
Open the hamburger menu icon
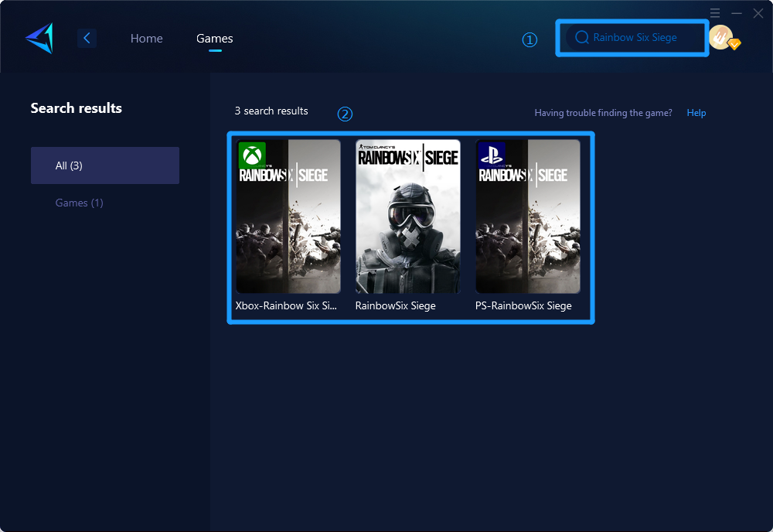tap(715, 13)
